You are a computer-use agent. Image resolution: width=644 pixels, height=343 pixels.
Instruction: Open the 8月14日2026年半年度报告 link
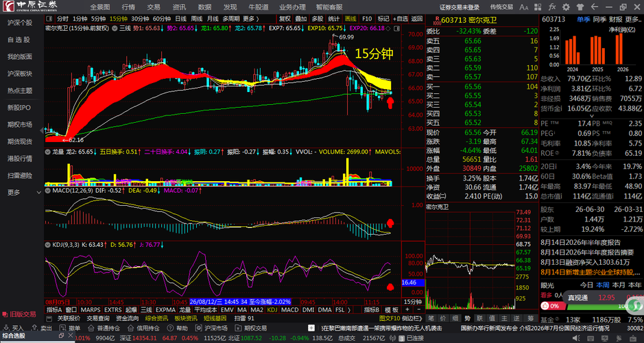click(x=580, y=242)
